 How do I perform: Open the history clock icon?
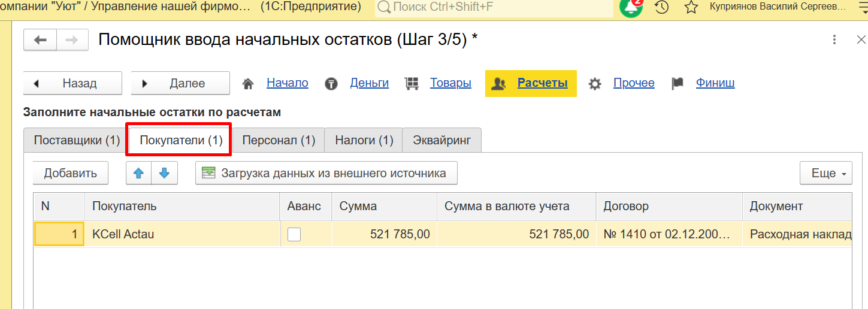click(661, 7)
